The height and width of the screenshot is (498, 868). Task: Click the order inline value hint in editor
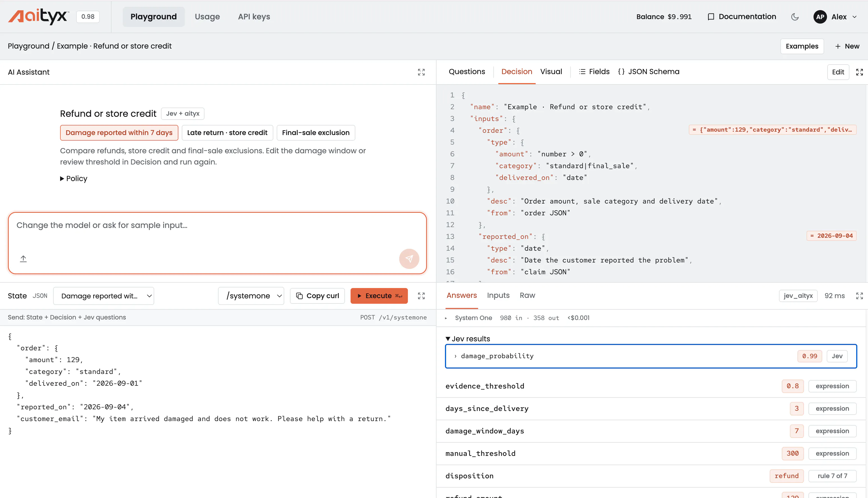click(x=772, y=130)
